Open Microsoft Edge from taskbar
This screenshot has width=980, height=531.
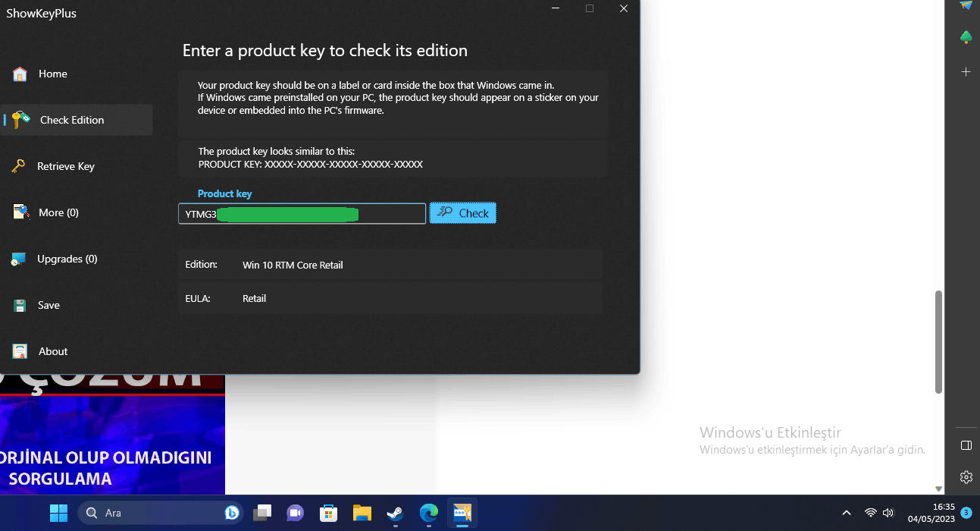(x=428, y=514)
